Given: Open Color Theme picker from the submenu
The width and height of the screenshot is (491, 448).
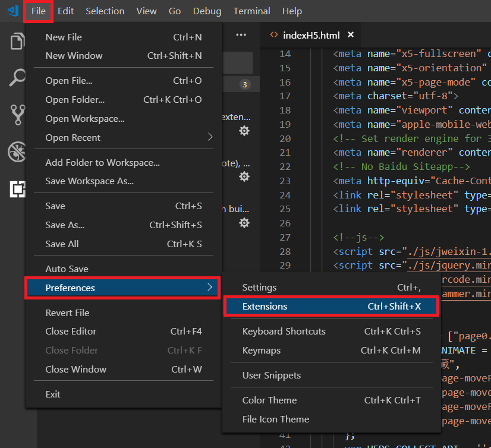Looking at the screenshot, I should click(270, 400).
